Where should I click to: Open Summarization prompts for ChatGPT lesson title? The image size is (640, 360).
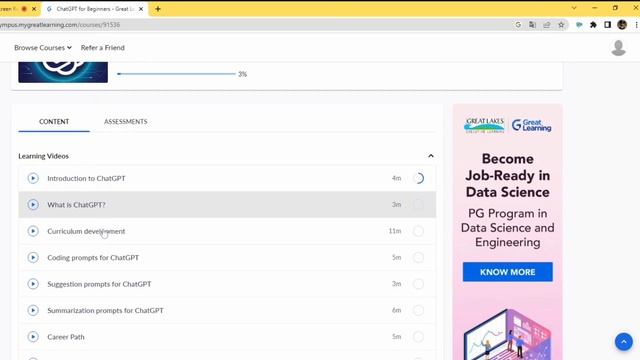coord(105,310)
